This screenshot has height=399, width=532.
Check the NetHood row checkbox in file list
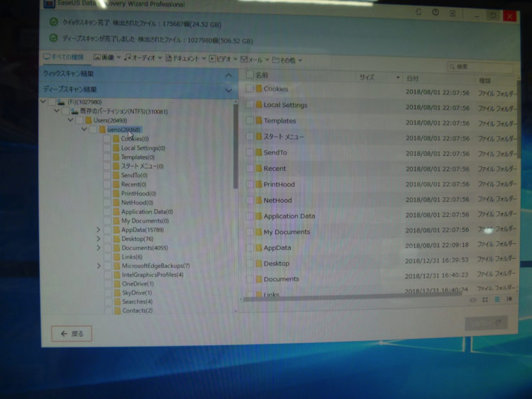click(250, 200)
